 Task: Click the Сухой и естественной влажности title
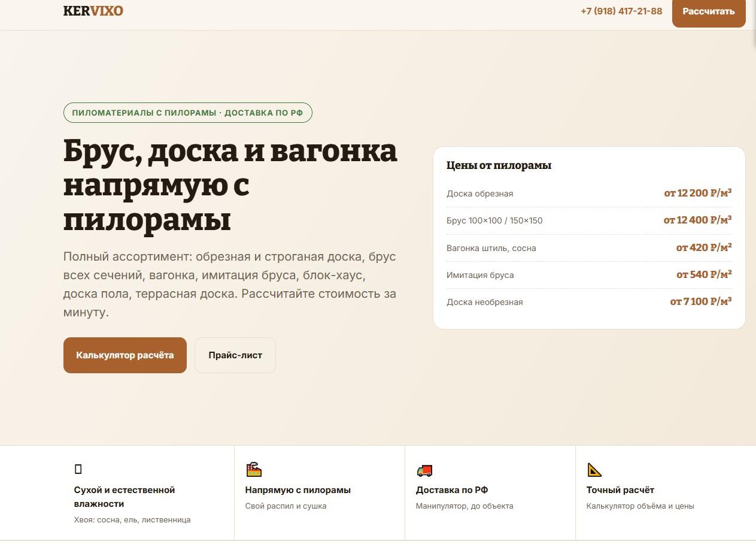(x=125, y=497)
